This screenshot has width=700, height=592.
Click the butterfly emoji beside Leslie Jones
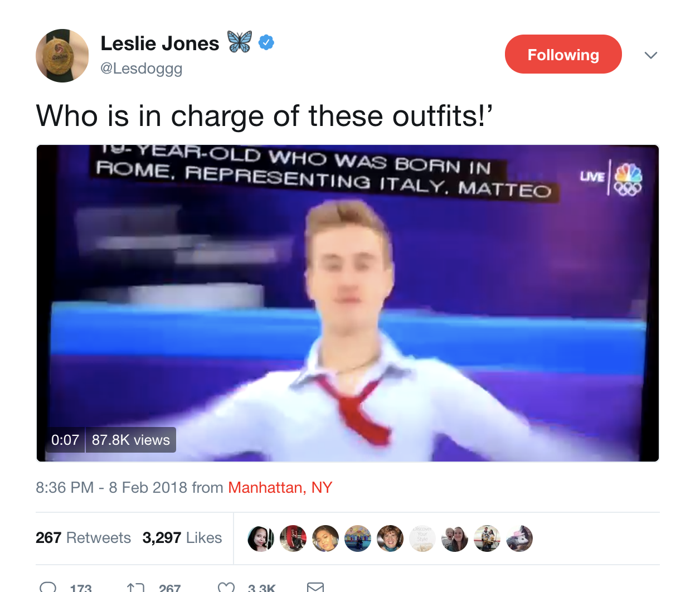[x=240, y=42]
